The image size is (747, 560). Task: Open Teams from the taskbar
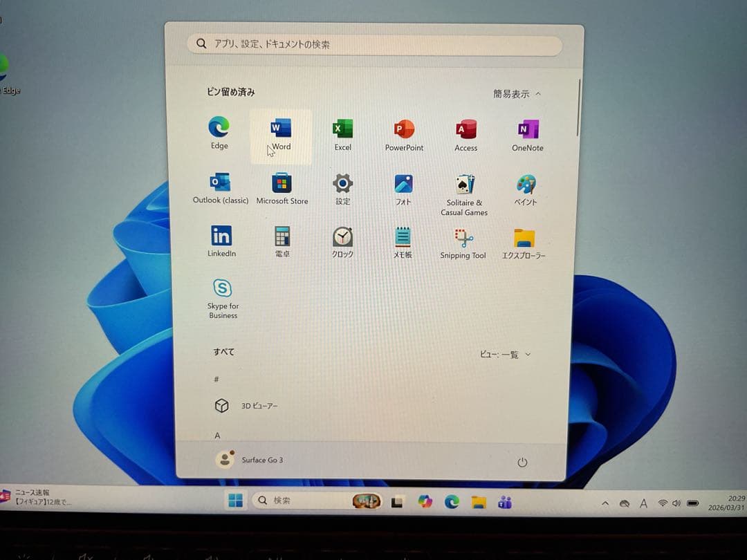pyautogui.click(x=505, y=503)
